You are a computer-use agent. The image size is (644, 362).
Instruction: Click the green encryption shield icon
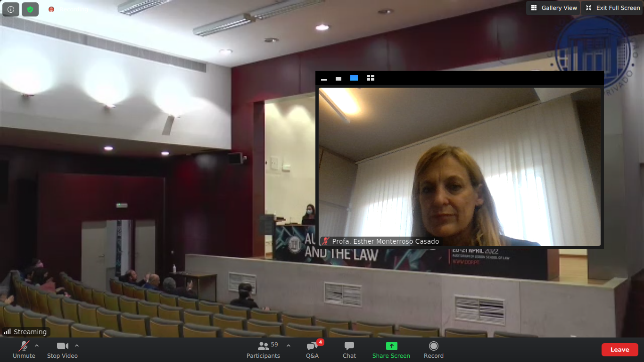click(30, 9)
